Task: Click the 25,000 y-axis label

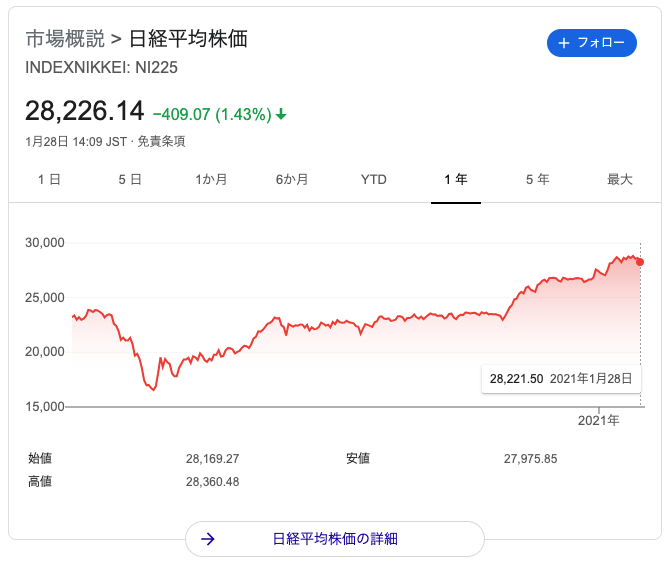Action: [x=45, y=298]
